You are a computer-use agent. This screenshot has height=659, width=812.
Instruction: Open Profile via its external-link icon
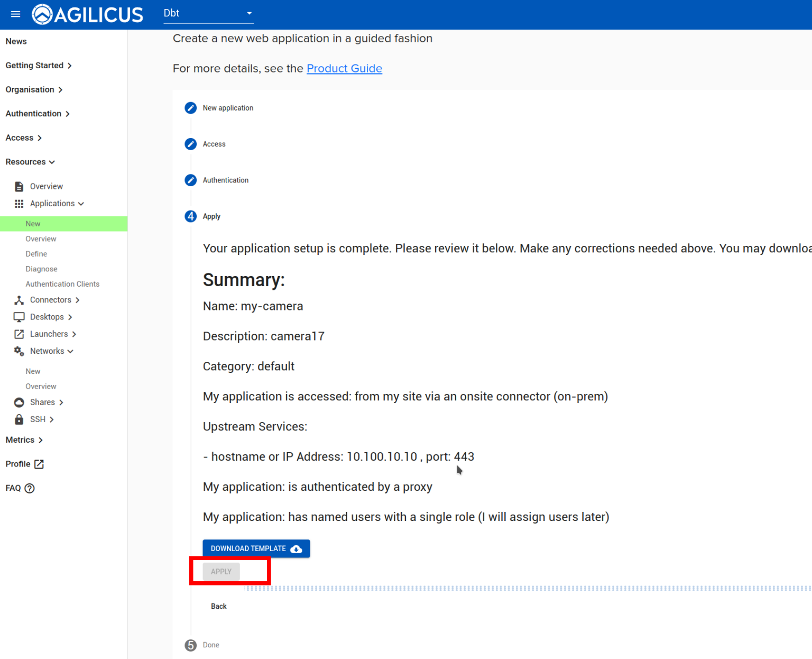click(x=39, y=464)
